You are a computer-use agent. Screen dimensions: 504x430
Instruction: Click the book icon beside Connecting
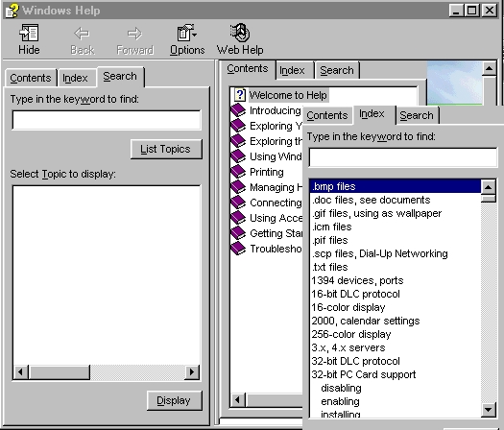pos(238,203)
